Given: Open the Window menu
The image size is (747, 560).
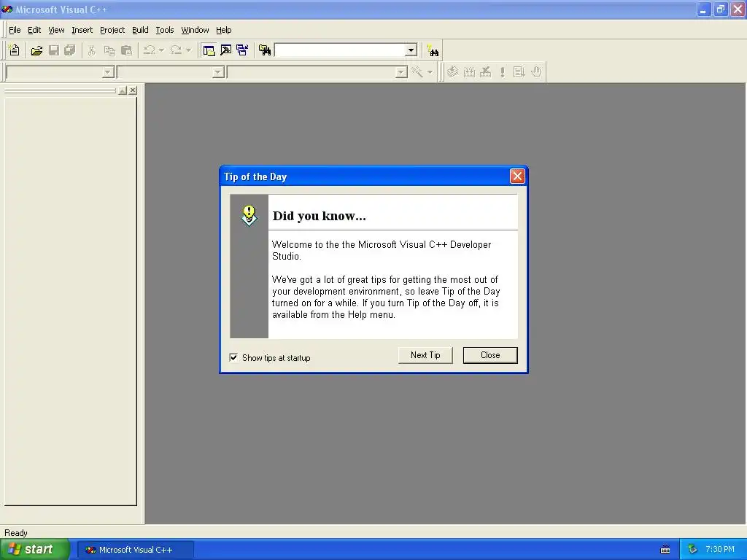Looking at the screenshot, I should (x=195, y=30).
